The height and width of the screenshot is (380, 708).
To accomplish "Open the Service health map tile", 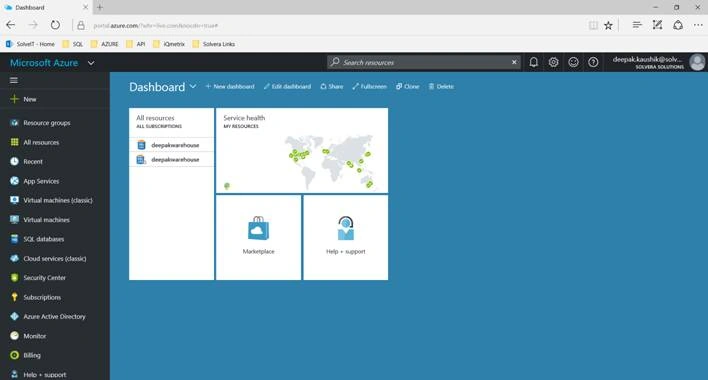I will coord(302,150).
